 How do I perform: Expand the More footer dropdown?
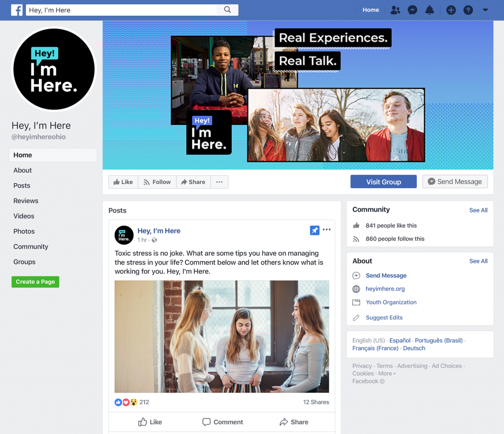click(x=387, y=373)
